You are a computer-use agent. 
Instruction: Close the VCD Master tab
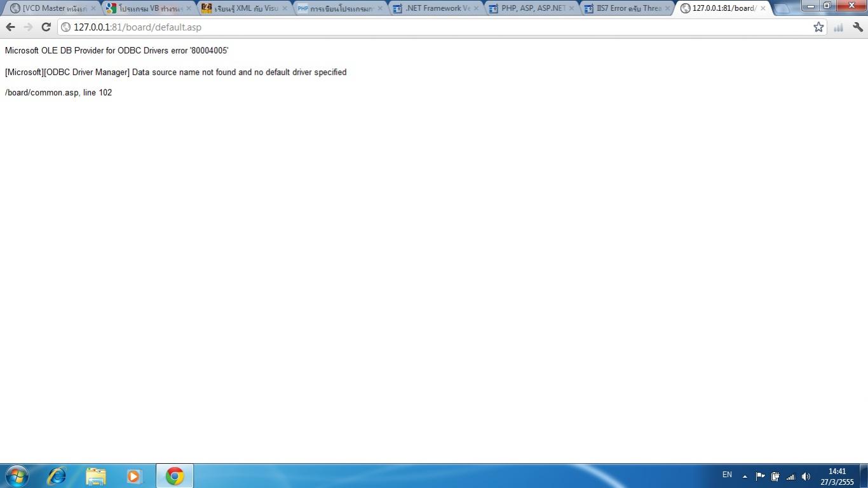click(x=93, y=8)
